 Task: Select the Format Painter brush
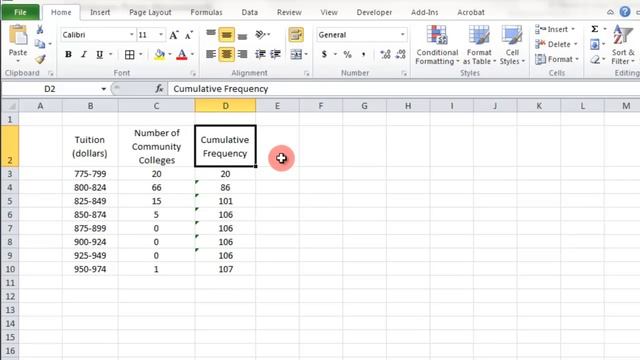40,59
